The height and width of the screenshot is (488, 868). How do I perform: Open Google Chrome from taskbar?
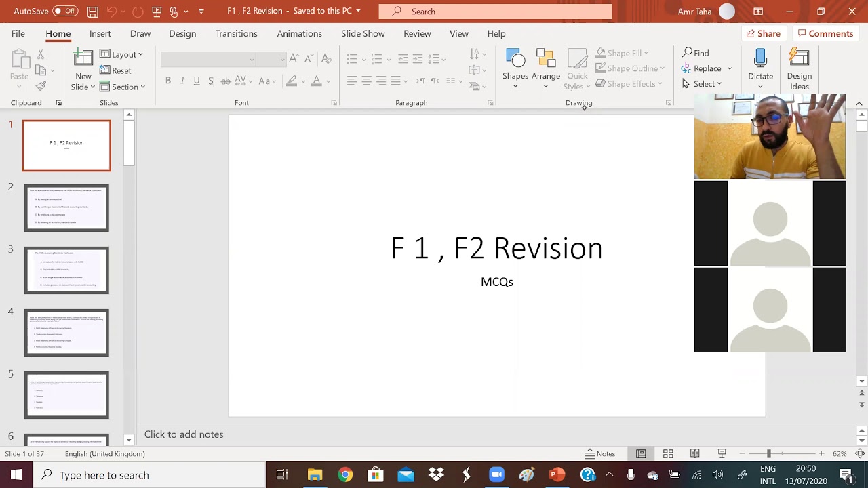345,475
